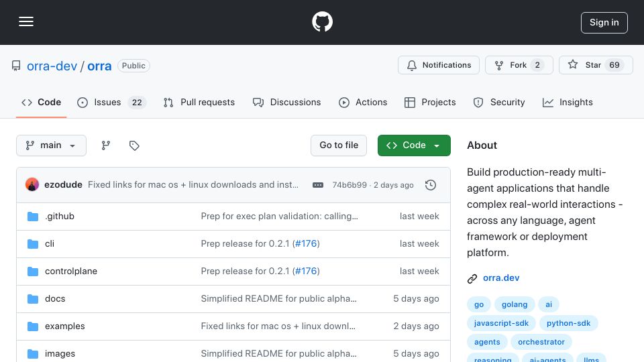Open .github commit message about exec plan validation
Image resolution: width=644 pixels, height=362 pixels.
pyautogui.click(x=279, y=217)
